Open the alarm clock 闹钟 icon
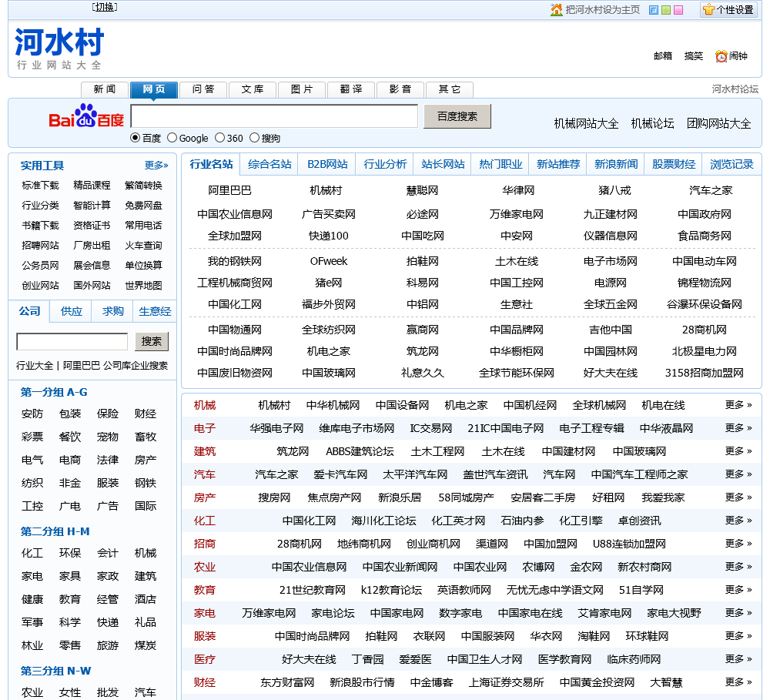Image resolution: width=770 pixels, height=700 pixels. (x=721, y=56)
